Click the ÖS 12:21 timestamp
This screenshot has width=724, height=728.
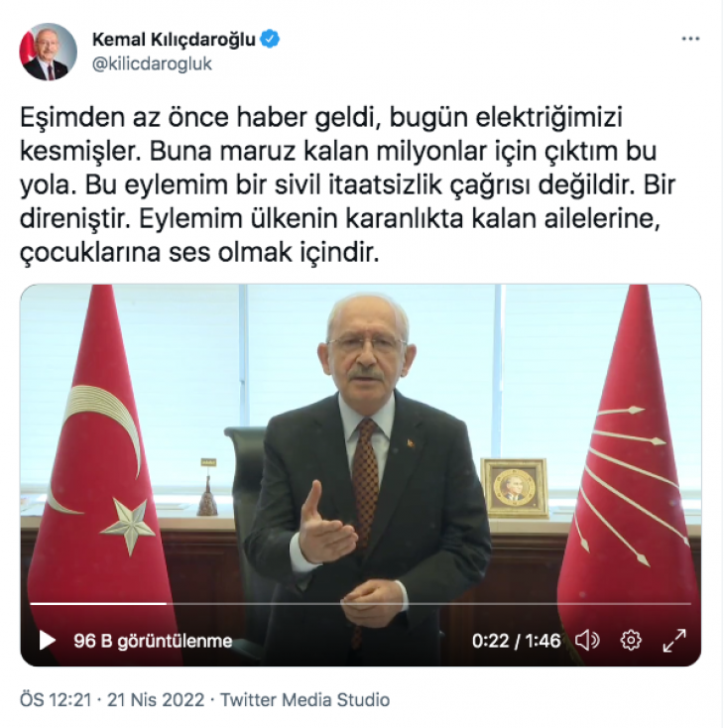[x=56, y=699]
